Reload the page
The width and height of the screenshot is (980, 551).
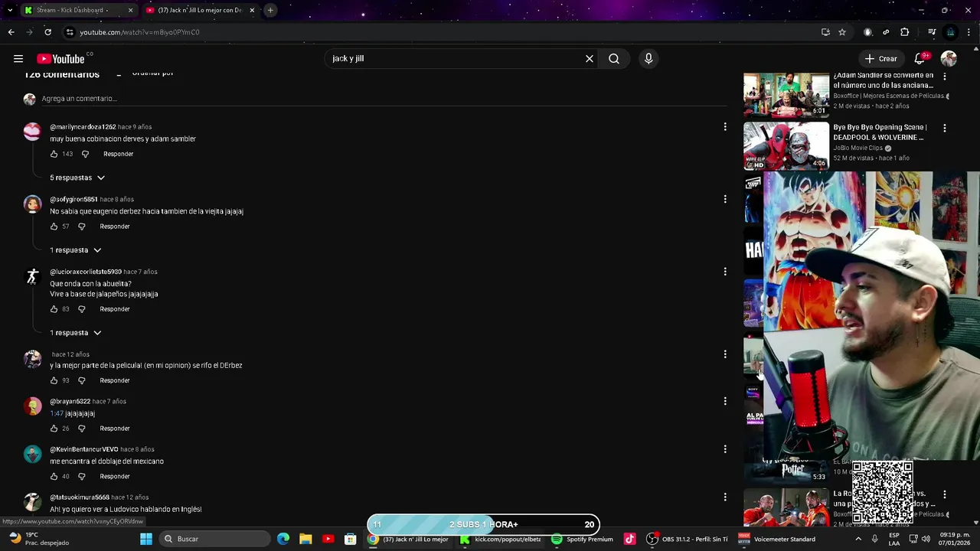click(47, 32)
